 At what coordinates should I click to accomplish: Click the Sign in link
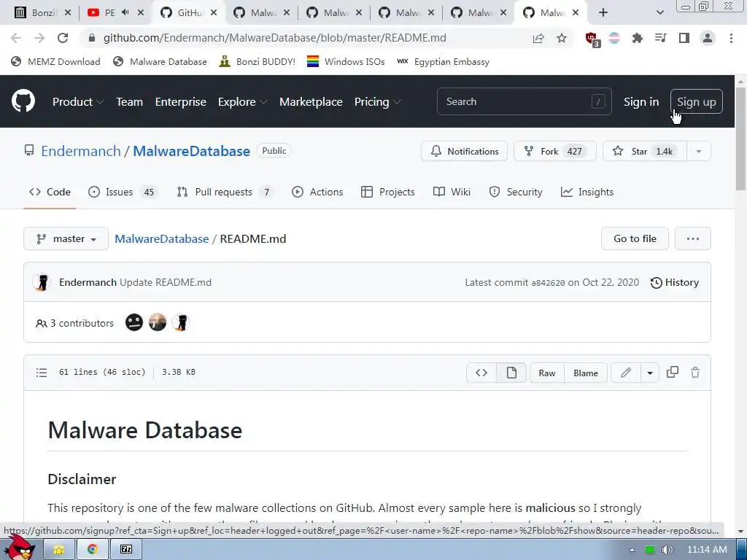point(640,102)
